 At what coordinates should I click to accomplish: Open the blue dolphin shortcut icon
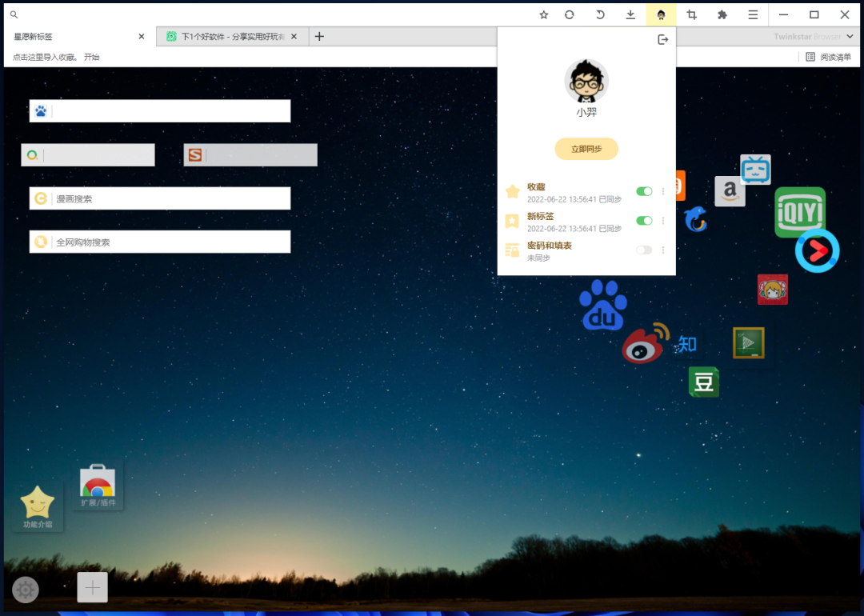pyautogui.click(x=696, y=219)
